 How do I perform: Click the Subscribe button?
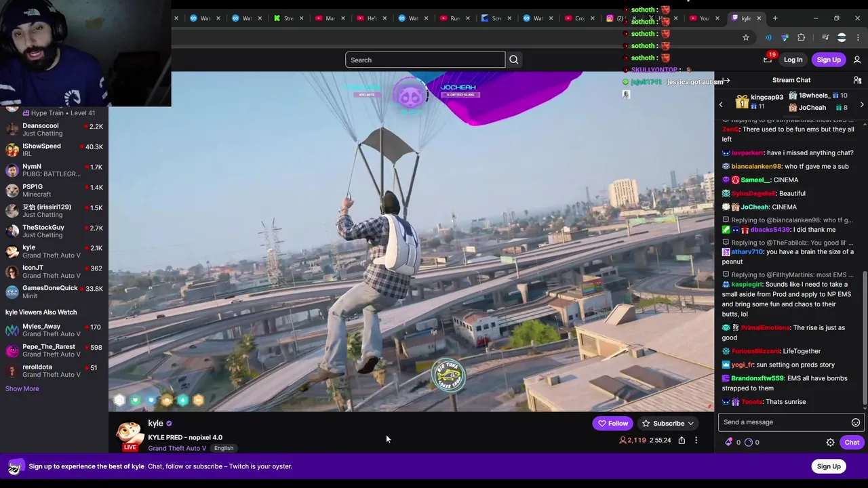click(669, 424)
